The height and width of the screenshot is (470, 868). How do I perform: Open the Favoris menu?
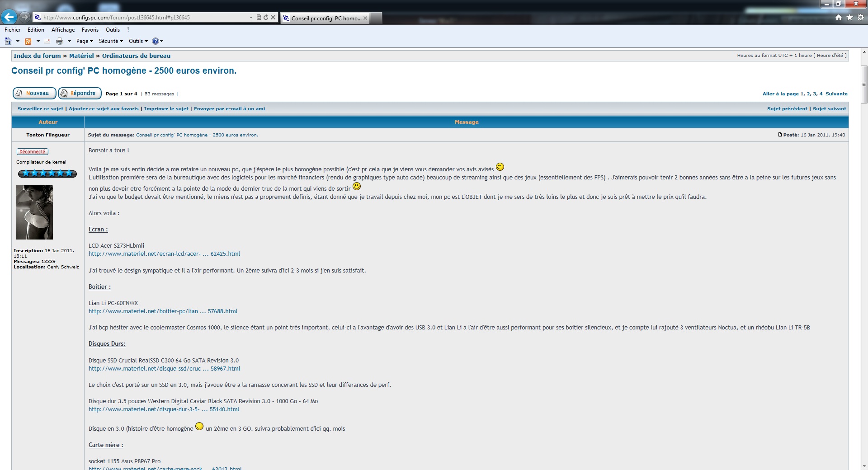[90, 30]
